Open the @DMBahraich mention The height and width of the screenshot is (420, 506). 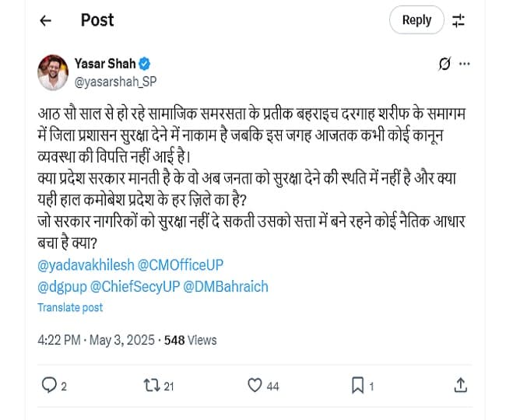226,286
